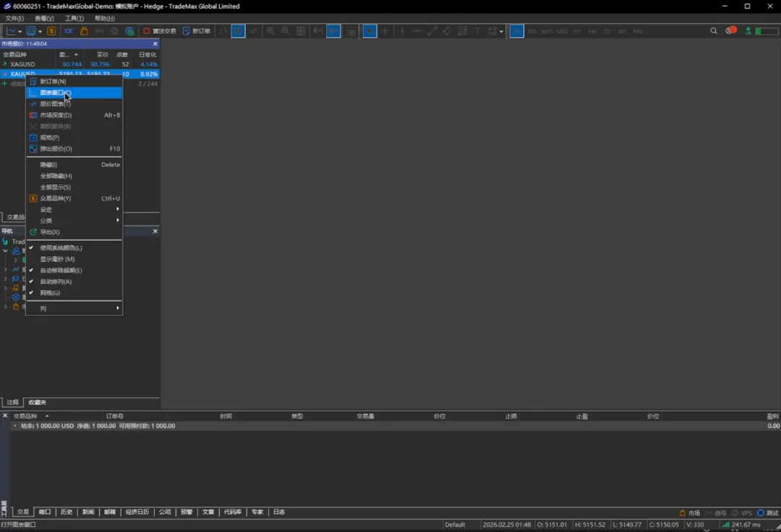Screen dimensions: 781x532
Task: Expand the 列 columns submenu
Action: pyautogui.click(x=117, y=309)
